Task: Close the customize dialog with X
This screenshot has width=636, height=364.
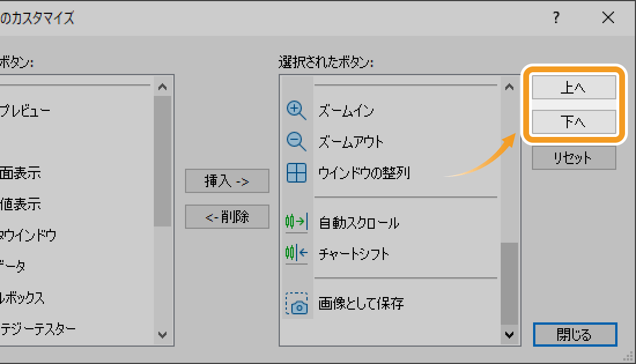Action: coord(608,17)
